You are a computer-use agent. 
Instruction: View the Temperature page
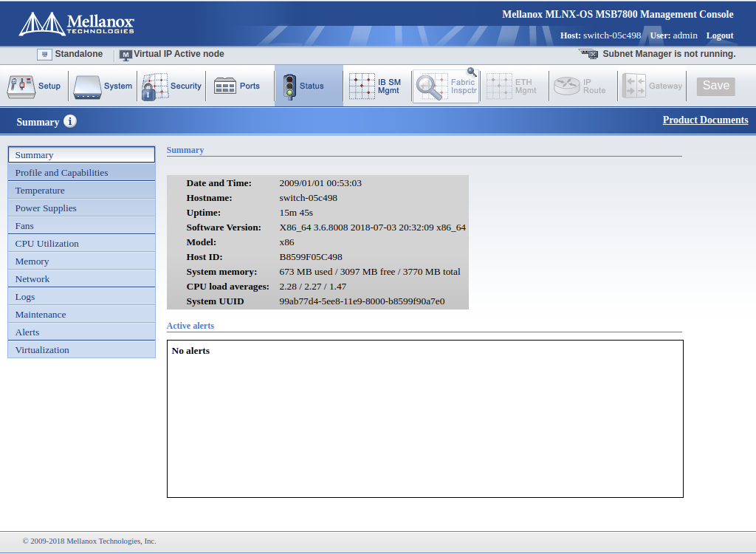pyautogui.click(x=81, y=191)
